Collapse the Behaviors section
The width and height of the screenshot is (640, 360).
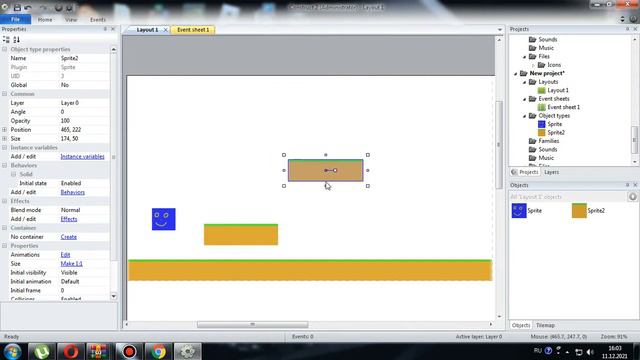pyautogui.click(x=4, y=165)
